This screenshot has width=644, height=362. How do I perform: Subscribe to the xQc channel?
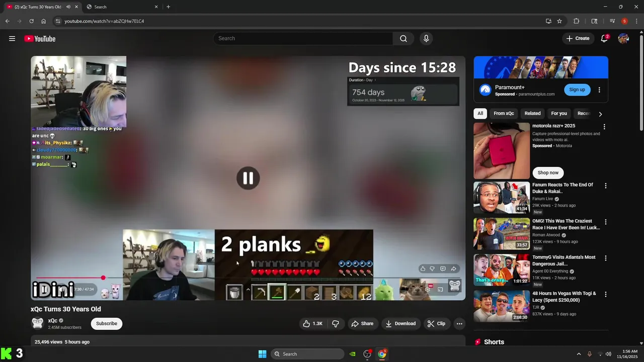tap(107, 323)
